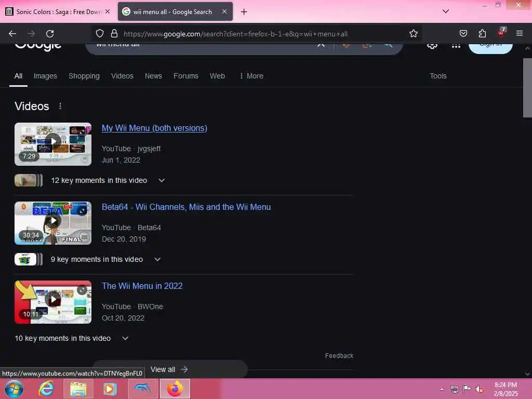
Task: Click the page vertical scrollbar thumb
Action: coord(527,88)
